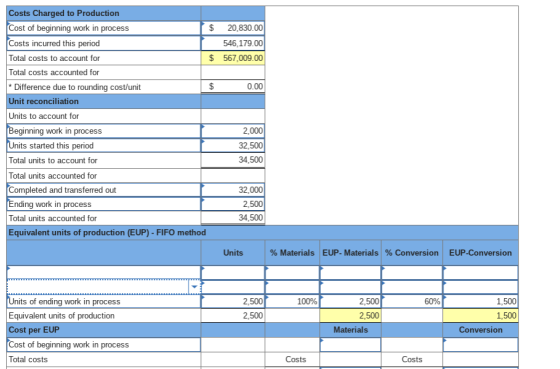Open the dropdown arrow in the dotted EUP row
This screenshot has width=560, height=369.
[x=194, y=287]
